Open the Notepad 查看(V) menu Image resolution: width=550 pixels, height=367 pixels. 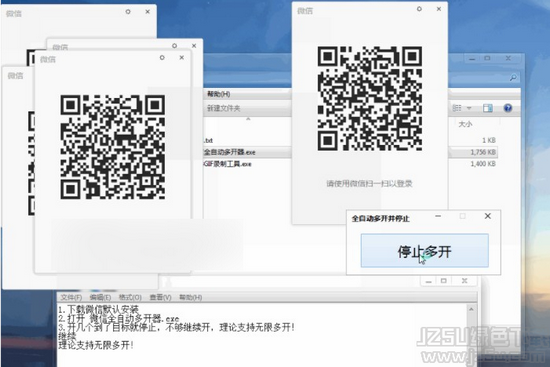160,298
